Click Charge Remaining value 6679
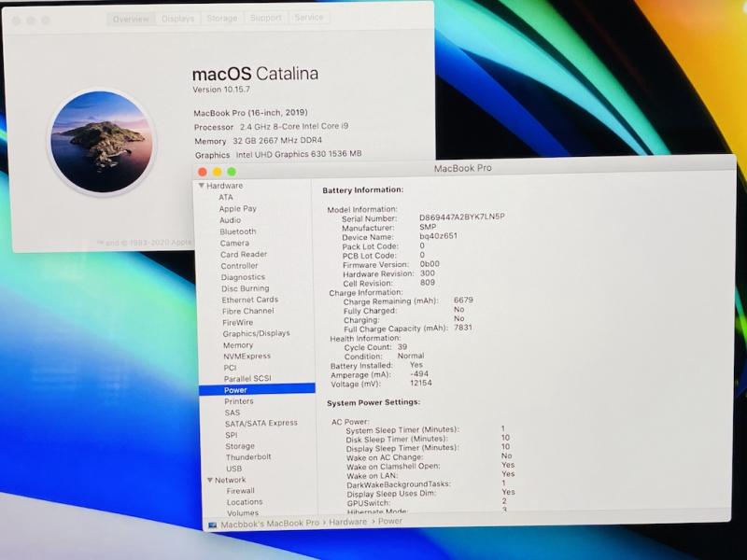 pos(463,300)
